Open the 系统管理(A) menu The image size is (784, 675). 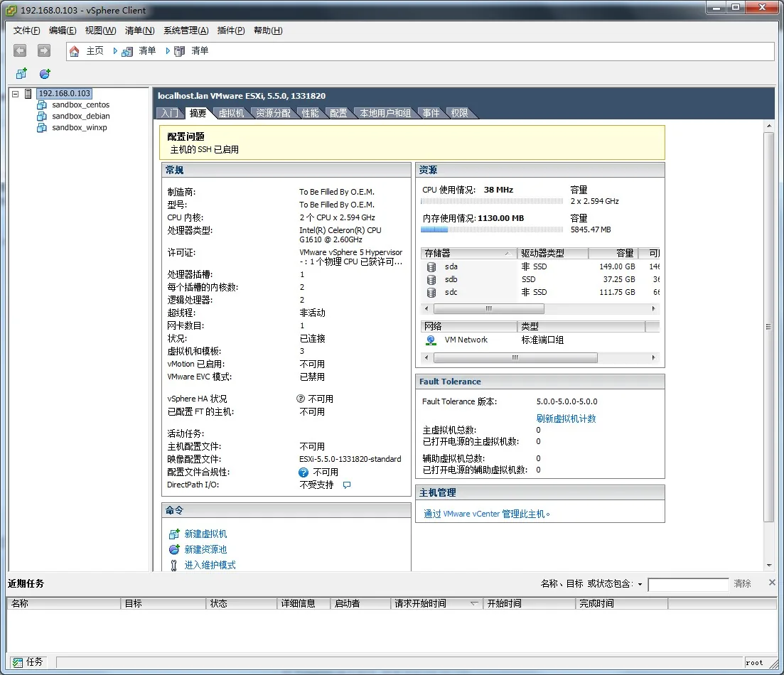186,31
